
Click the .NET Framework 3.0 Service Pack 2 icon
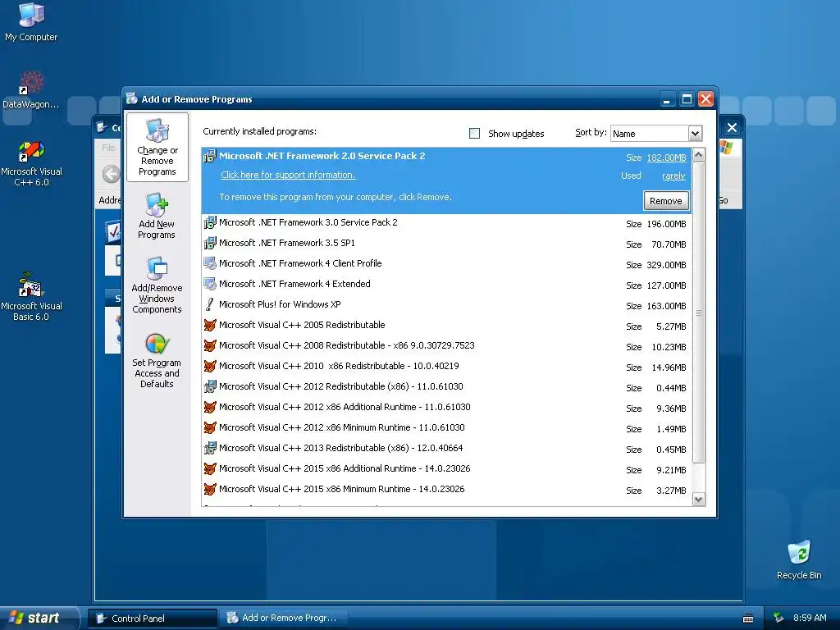pos(210,222)
